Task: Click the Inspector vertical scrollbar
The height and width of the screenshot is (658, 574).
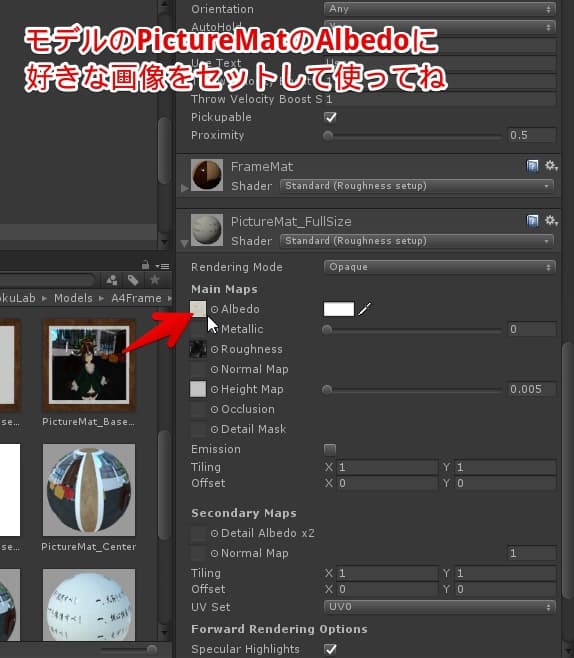Action: pyautogui.click(x=568, y=470)
